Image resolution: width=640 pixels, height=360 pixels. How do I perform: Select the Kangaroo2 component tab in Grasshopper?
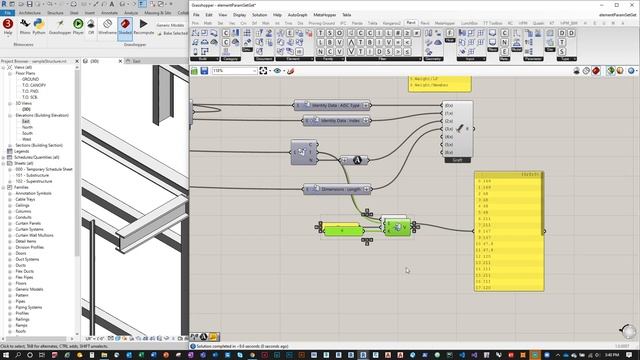click(x=391, y=23)
